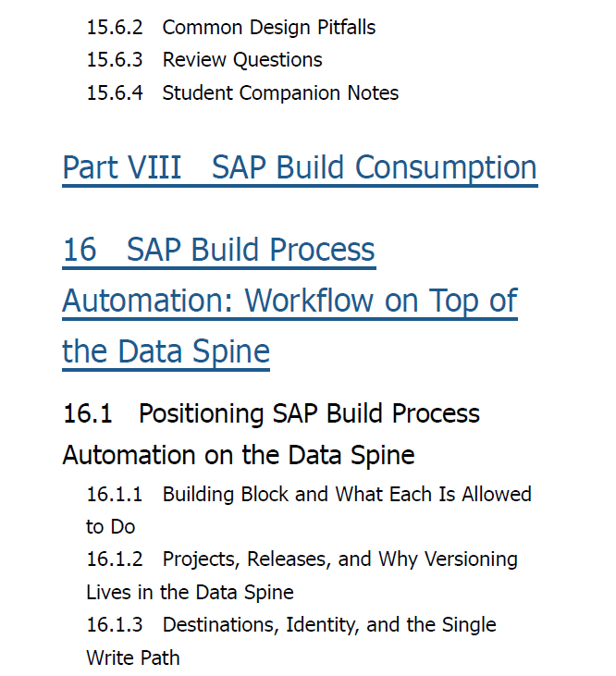Open the Part VIII SAP Build Consumption link
616x676 pixels.
point(300,167)
